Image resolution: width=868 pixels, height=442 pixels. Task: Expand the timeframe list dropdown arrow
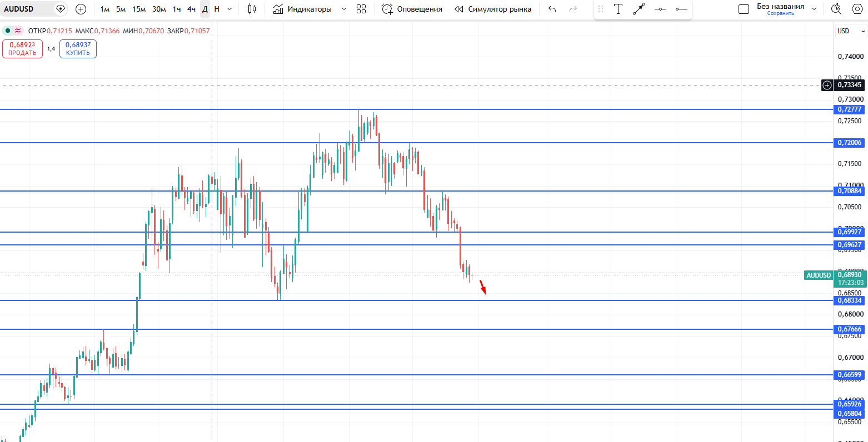tap(230, 9)
